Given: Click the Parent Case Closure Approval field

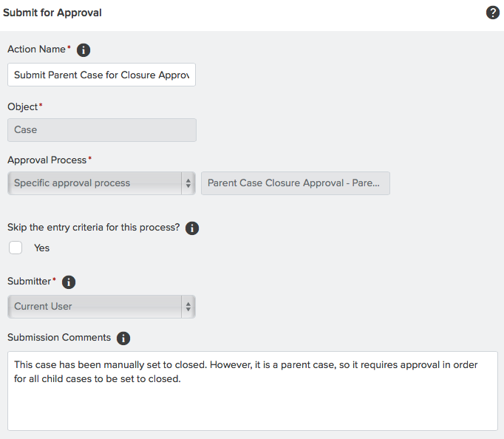Looking at the screenshot, I should click(x=296, y=183).
